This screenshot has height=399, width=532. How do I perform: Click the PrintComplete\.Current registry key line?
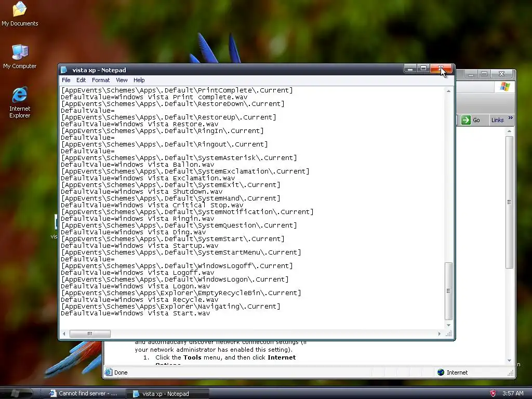[x=177, y=90]
